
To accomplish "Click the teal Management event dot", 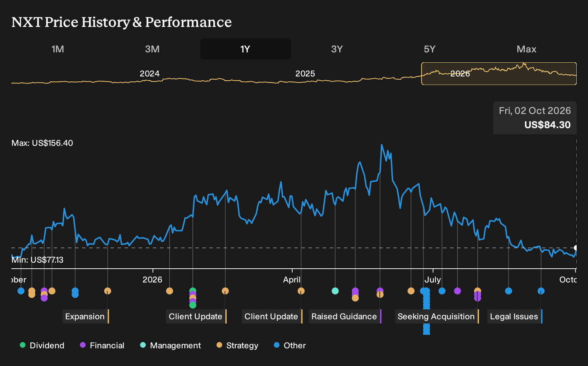I will 335,291.
